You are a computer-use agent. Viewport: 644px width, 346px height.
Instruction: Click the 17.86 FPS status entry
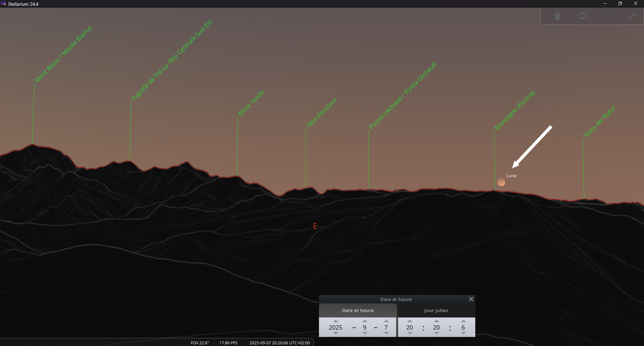coord(228,343)
